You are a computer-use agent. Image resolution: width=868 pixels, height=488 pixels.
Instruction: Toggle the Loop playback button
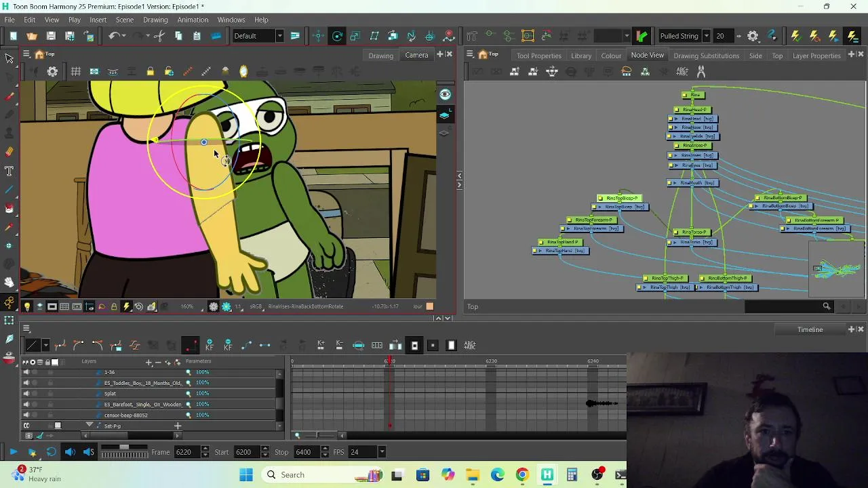(51, 452)
